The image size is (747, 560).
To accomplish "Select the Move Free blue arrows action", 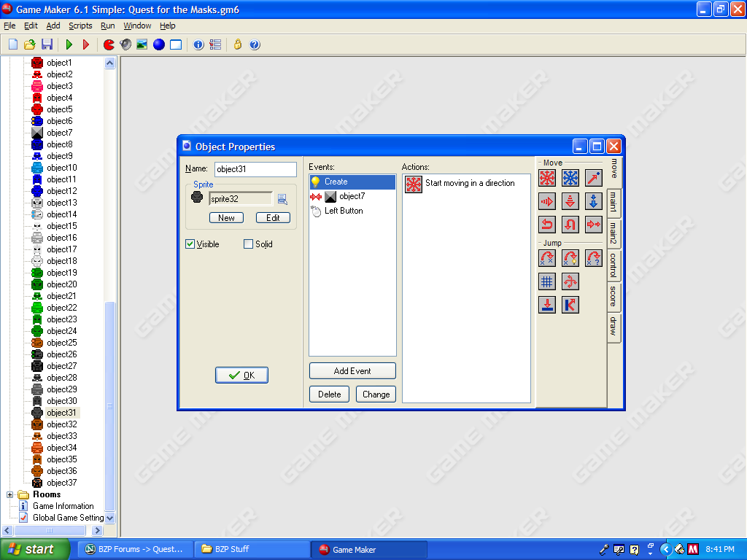I will [x=570, y=178].
